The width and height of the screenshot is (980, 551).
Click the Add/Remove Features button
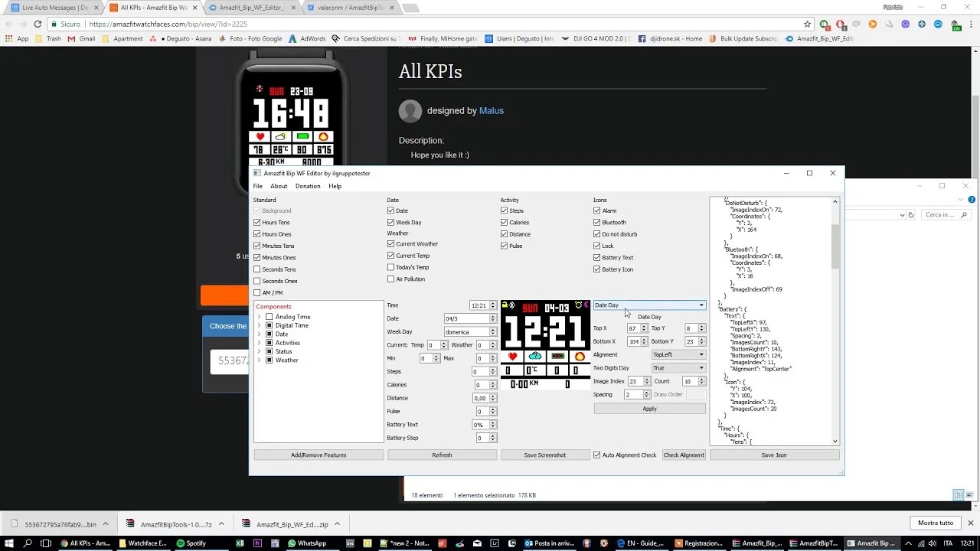click(x=318, y=455)
